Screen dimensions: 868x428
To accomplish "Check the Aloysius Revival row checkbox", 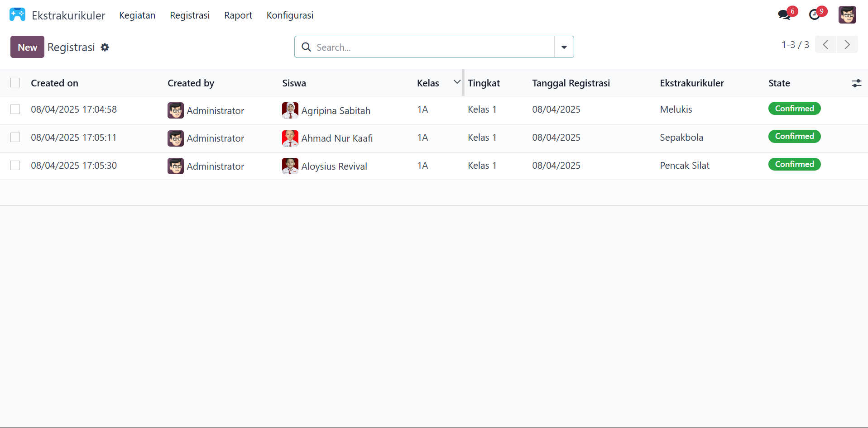I will click(x=15, y=166).
